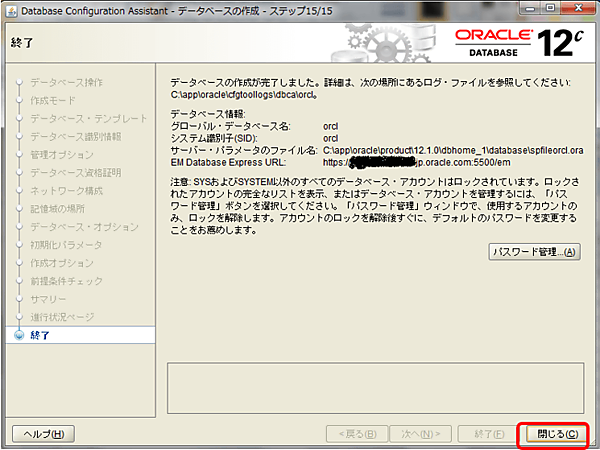This screenshot has width=600, height=450.
Task: Close window via title bar X
Action: click(x=578, y=8)
